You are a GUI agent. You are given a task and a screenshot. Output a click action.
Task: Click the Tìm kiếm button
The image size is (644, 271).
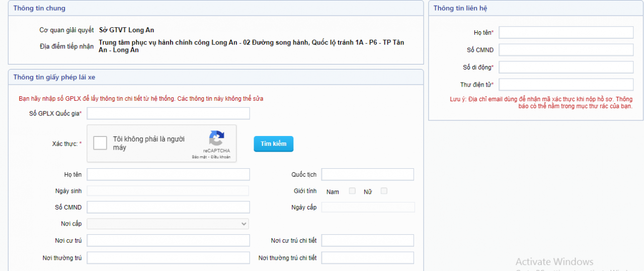click(x=273, y=144)
